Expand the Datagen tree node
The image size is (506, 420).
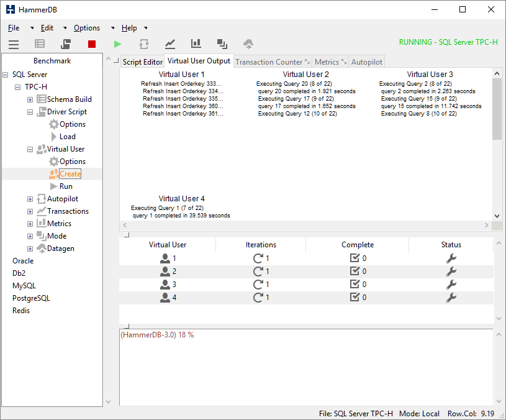coord(30,249)
